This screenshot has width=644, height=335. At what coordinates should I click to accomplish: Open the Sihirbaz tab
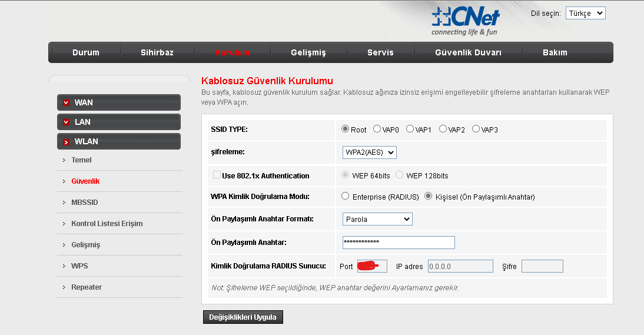(x=157, y=52)
